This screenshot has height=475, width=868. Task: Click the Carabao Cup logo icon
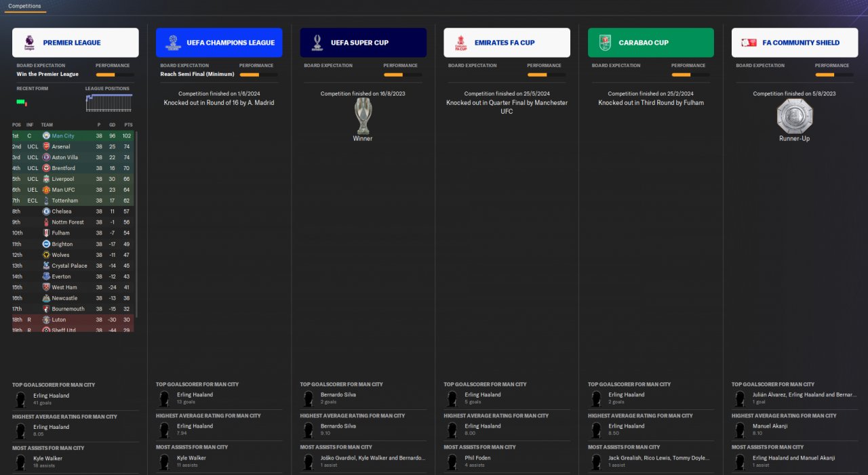(605, 43)
